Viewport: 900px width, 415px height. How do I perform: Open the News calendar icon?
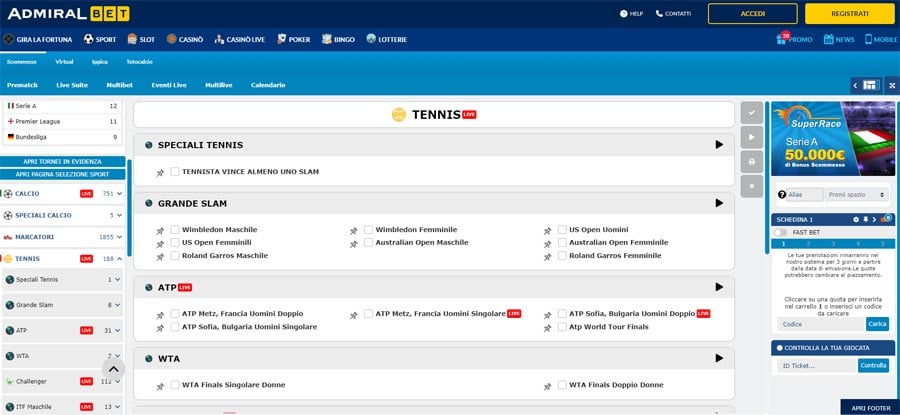(x=828, y=39)
